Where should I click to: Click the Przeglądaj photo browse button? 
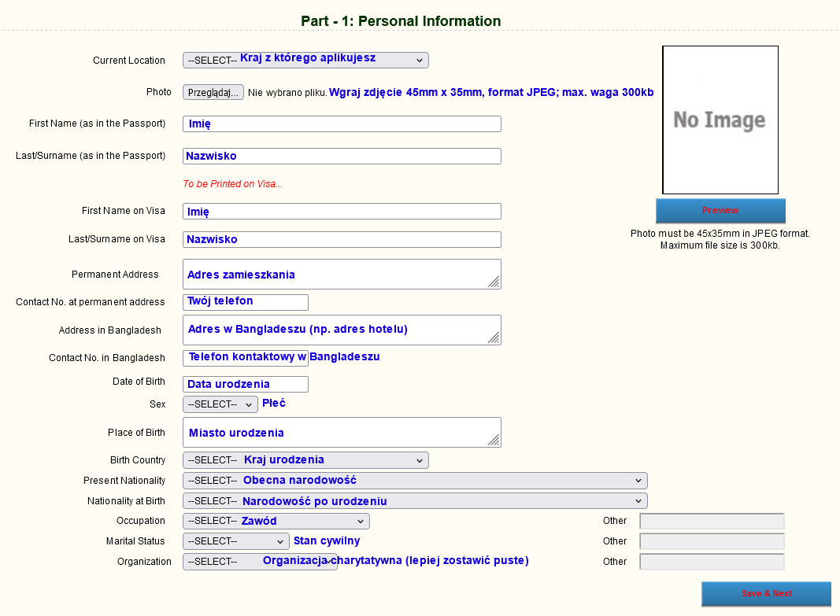[213, 93]
